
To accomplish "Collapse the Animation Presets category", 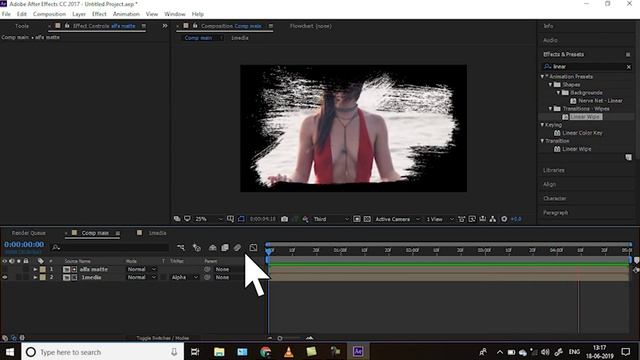I will coord(542,77).
